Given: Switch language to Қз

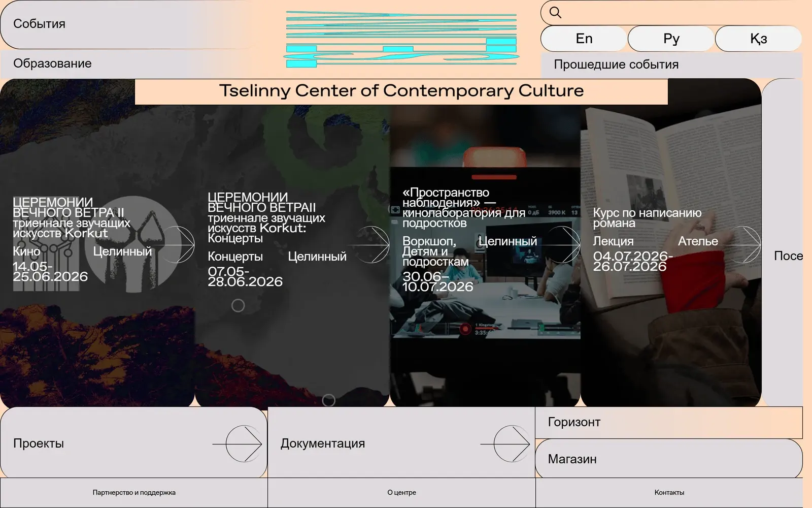Looking at the screenshot, I should tap(758, 39).
